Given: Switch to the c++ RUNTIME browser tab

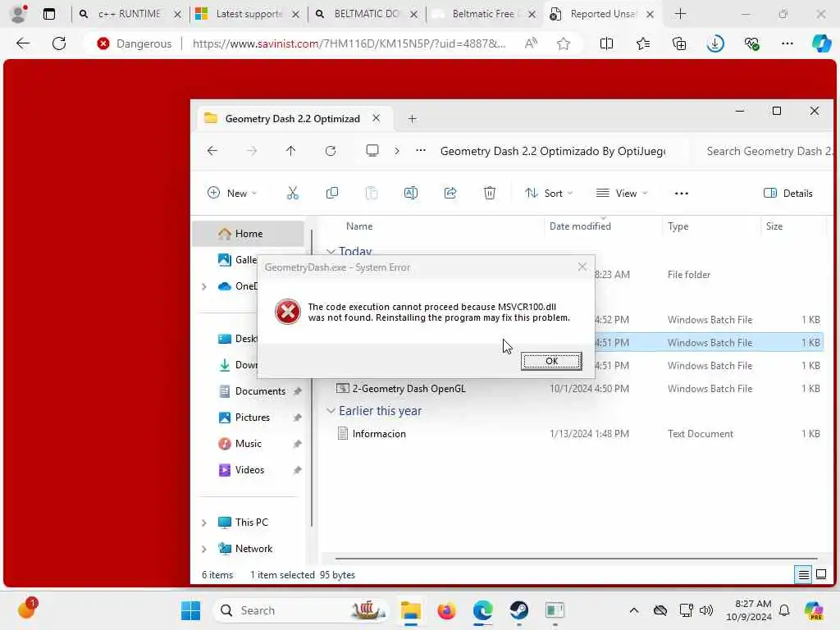Looking at the screenshot, I should click(x=130, y=14).
